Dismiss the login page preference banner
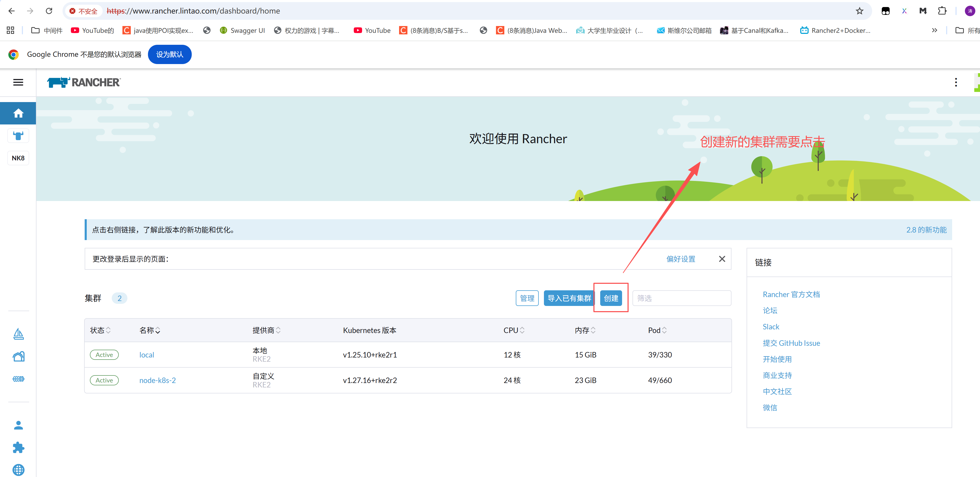Viewport: 980px width, 477px height. [x=722, y=259]
